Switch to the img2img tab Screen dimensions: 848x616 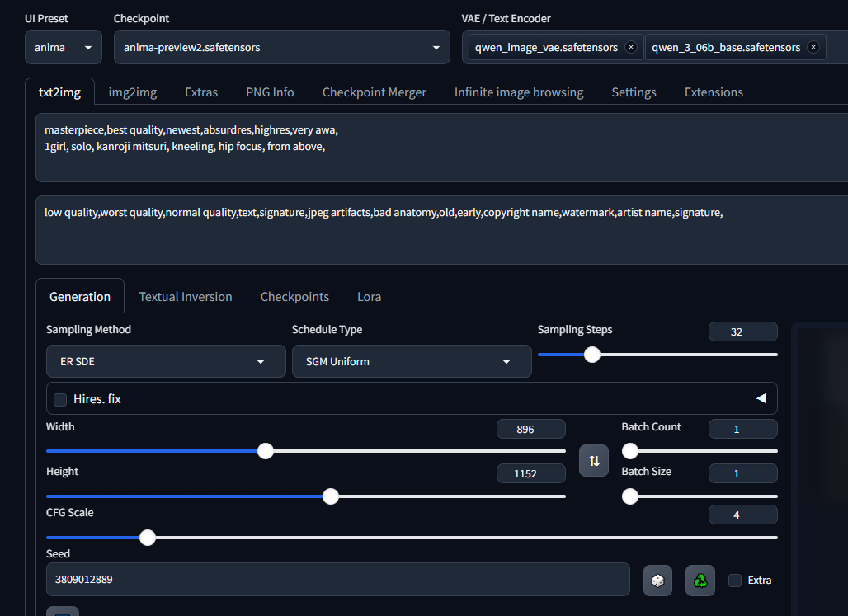tap(133, 92)
